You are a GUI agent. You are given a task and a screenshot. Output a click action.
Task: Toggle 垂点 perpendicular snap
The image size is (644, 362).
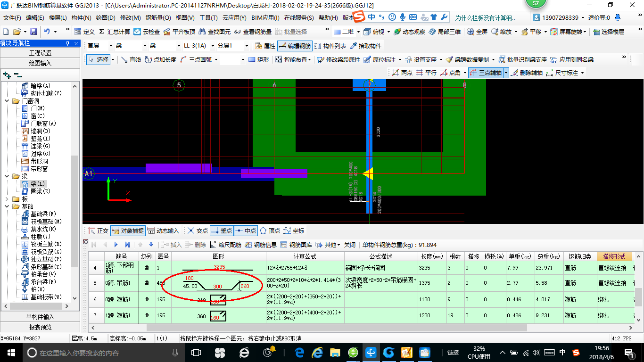222,231
